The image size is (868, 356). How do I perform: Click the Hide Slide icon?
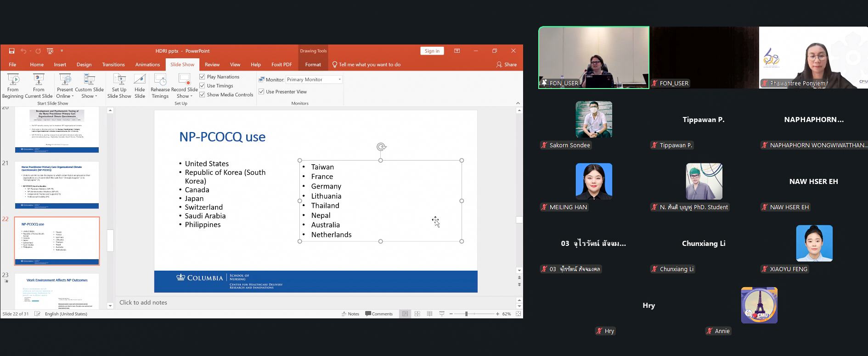point(140,85)
